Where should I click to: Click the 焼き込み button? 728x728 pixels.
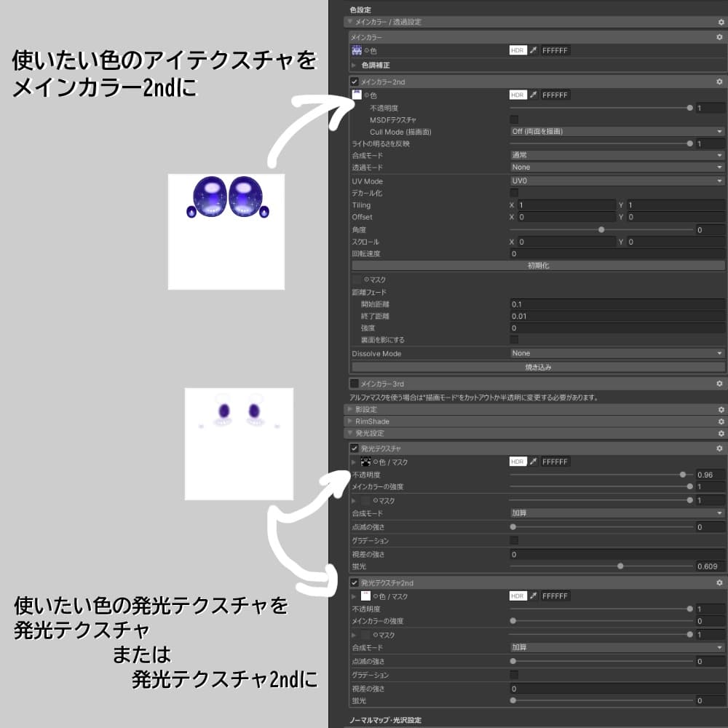coord(539,368)
